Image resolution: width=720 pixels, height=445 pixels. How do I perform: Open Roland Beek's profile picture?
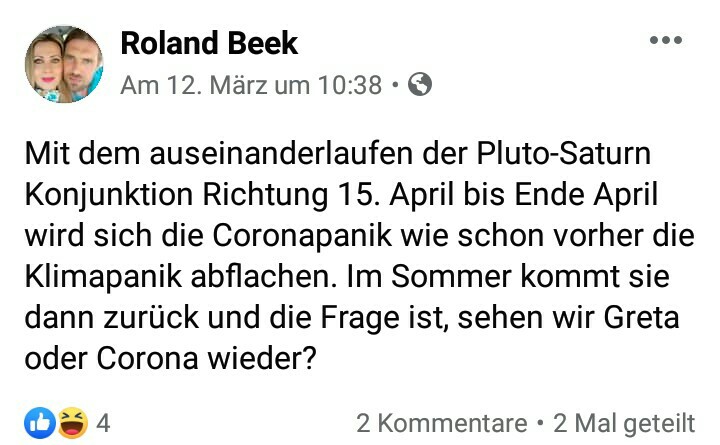click(x=64, y=64)
